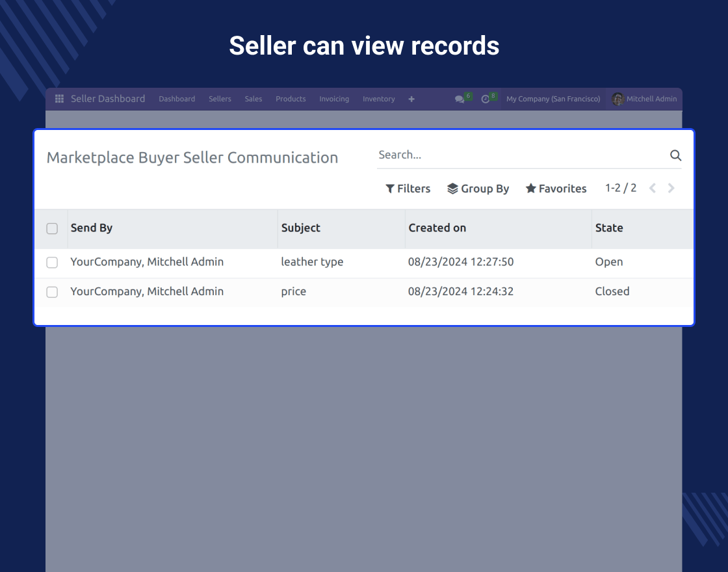Viewport: 728px width, 572px height.
Task: Open the 'price' subject record
Action: 293,292
